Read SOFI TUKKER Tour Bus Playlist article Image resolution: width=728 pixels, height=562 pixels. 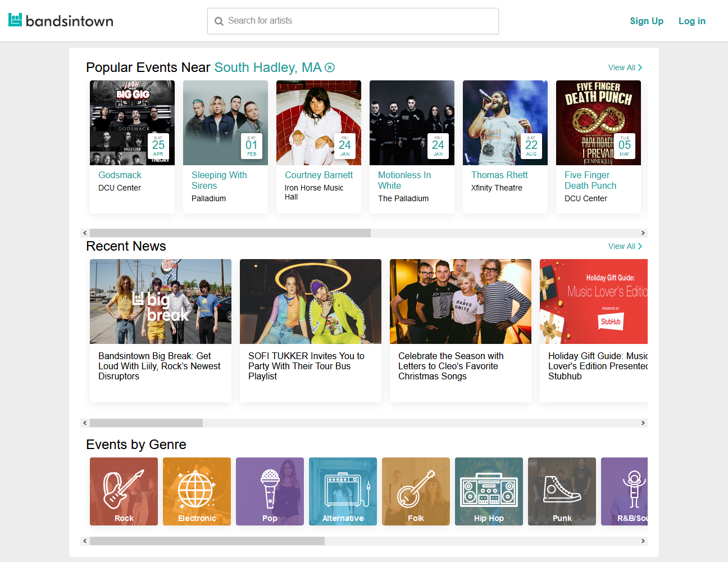[x=306, y=366]
